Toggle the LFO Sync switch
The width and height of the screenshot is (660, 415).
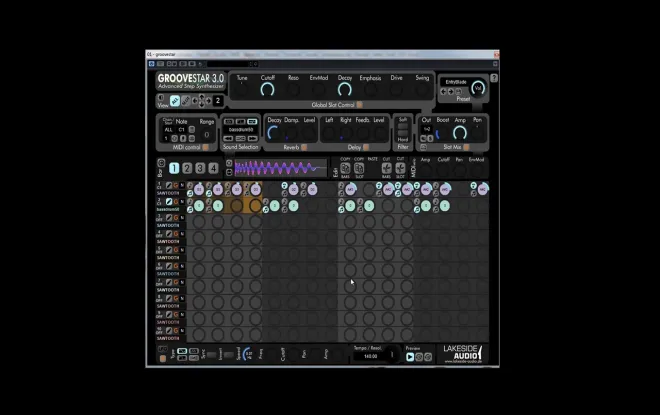pyautogui.click(x=211, y=355)
